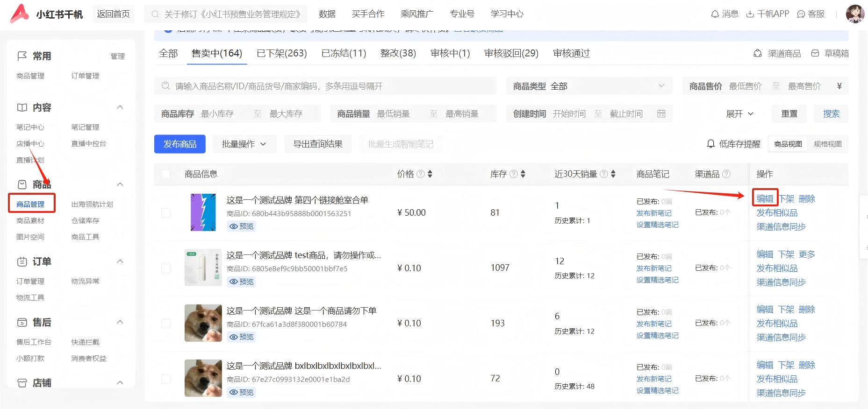Click 售后 icon in sidebar
868x409 pixels.
22,322
